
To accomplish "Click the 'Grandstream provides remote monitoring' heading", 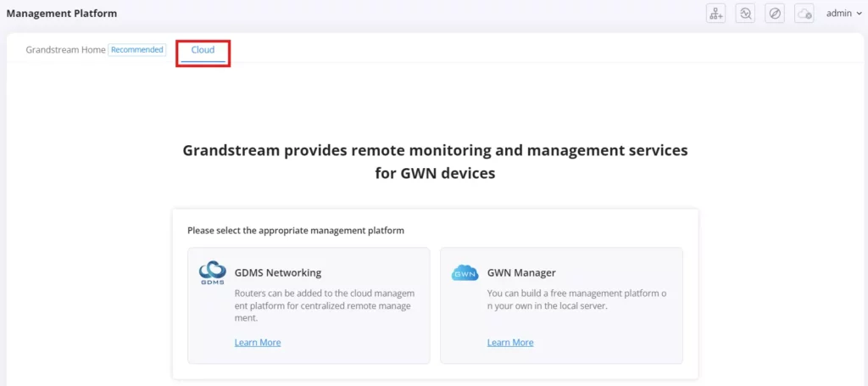I will pos(435,162).
